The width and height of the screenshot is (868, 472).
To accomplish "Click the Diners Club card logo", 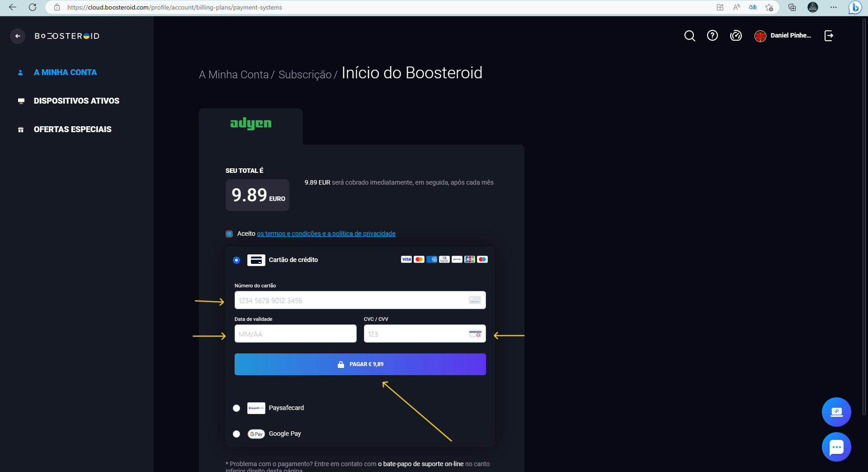I will click(444, 259).
